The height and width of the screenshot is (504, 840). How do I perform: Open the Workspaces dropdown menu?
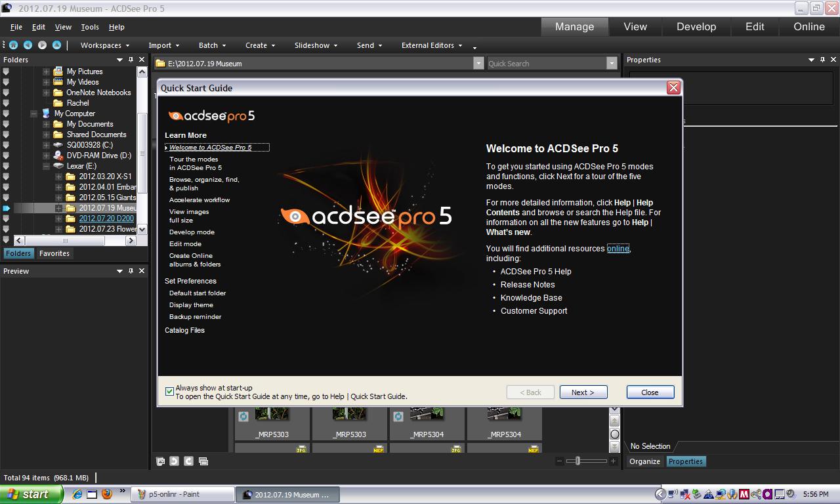[104, 45]
